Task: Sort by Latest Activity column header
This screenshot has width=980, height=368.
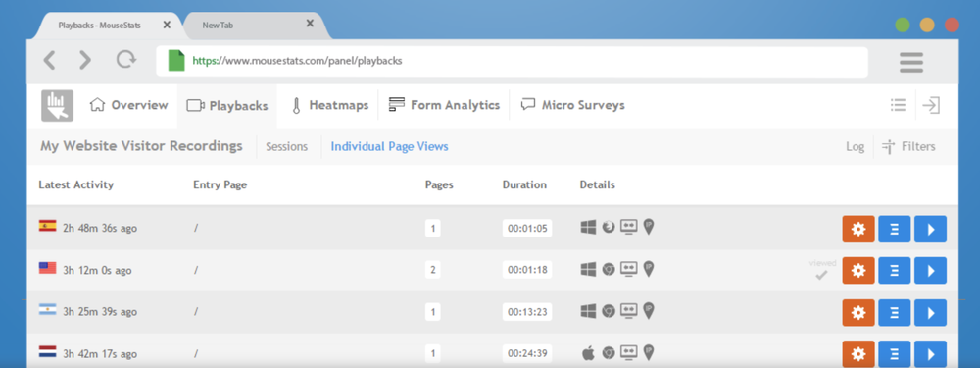Action: pos(76,184)
